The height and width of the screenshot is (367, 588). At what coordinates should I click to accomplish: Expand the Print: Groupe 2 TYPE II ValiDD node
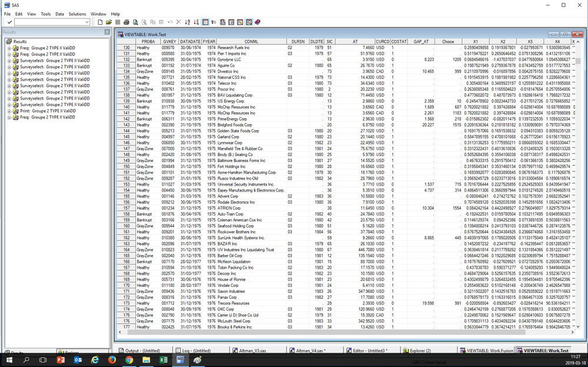(x=9, y=111)
